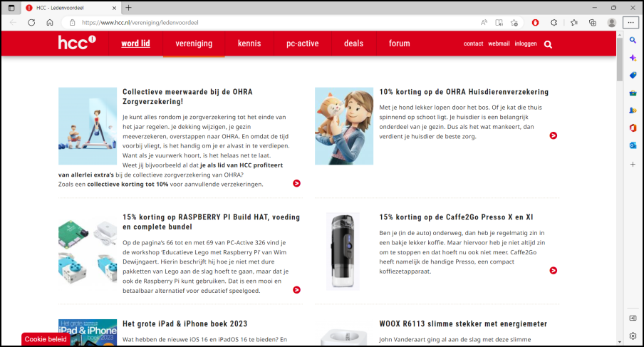Open the Copilot sparkle sidebar icon

(x=633, y=58)
